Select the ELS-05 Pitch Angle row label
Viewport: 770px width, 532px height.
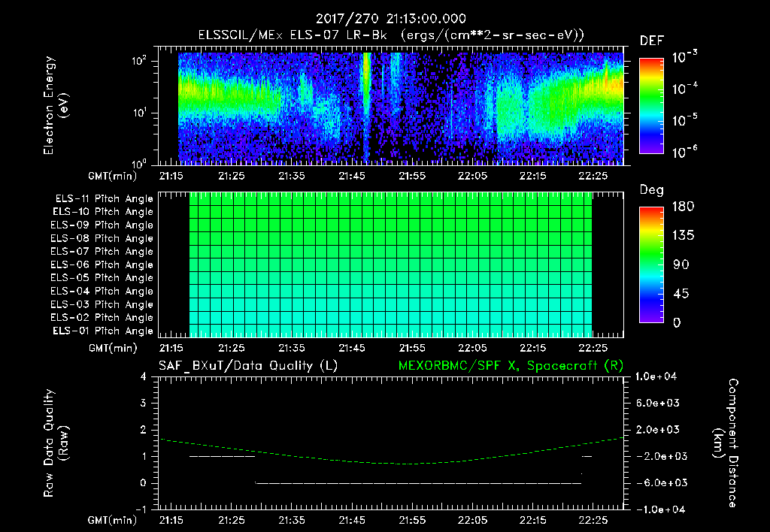tap(102, 278)
